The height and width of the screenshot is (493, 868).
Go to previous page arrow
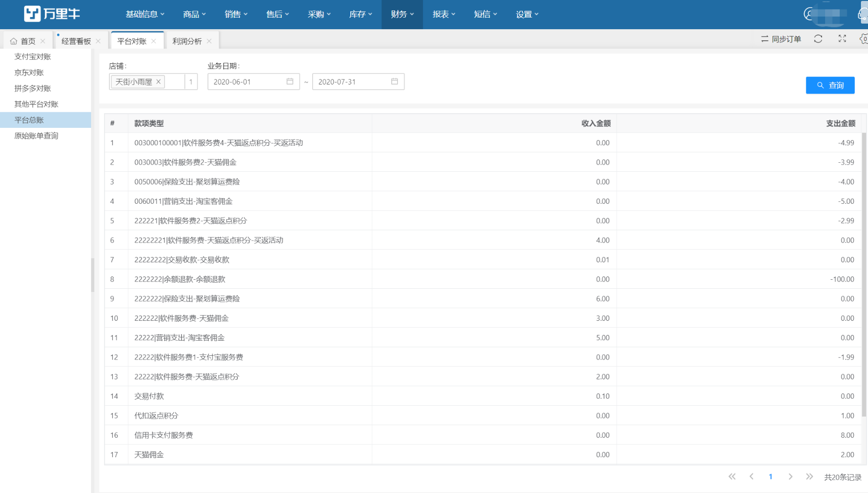pyautogui.click(x=752, y=476)
